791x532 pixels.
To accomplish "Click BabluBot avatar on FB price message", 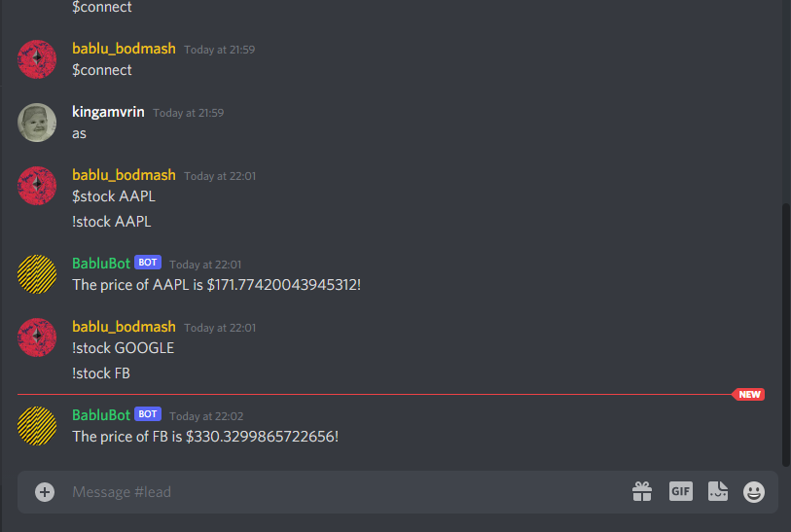I will [37, 426].
